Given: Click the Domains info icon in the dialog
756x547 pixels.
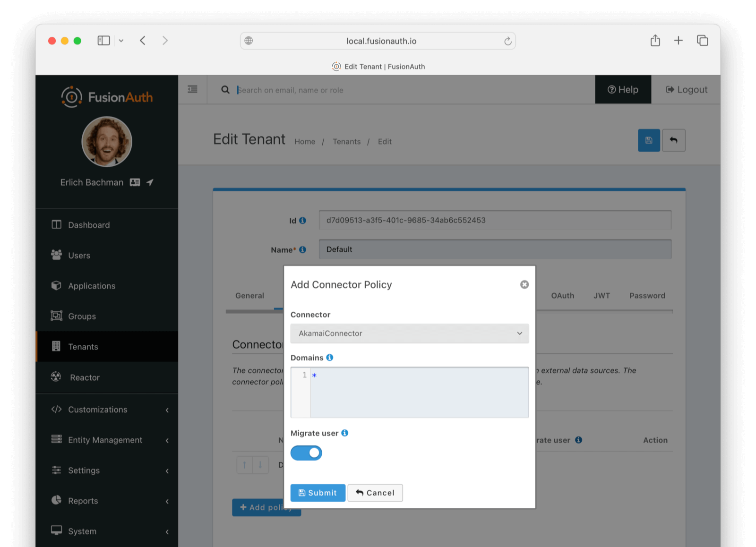Looking at the screenshot, I should [329, 357].
